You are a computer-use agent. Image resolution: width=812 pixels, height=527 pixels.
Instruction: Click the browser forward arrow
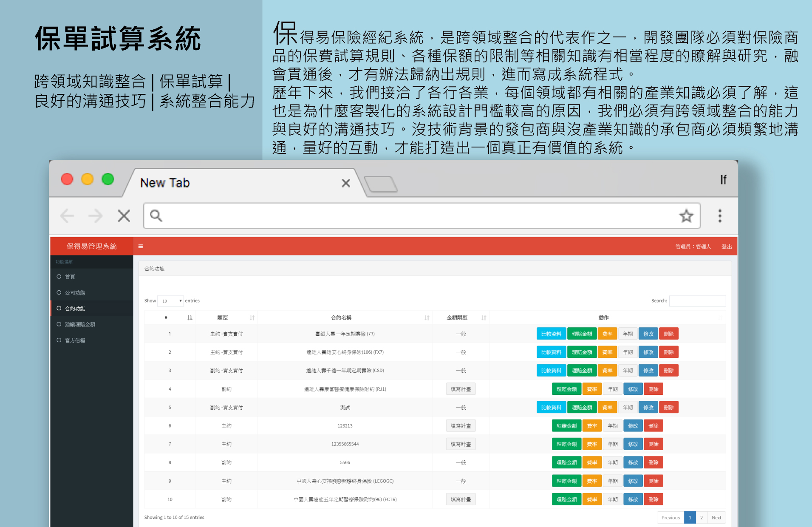pyautogui.click(x=96, y=216)
